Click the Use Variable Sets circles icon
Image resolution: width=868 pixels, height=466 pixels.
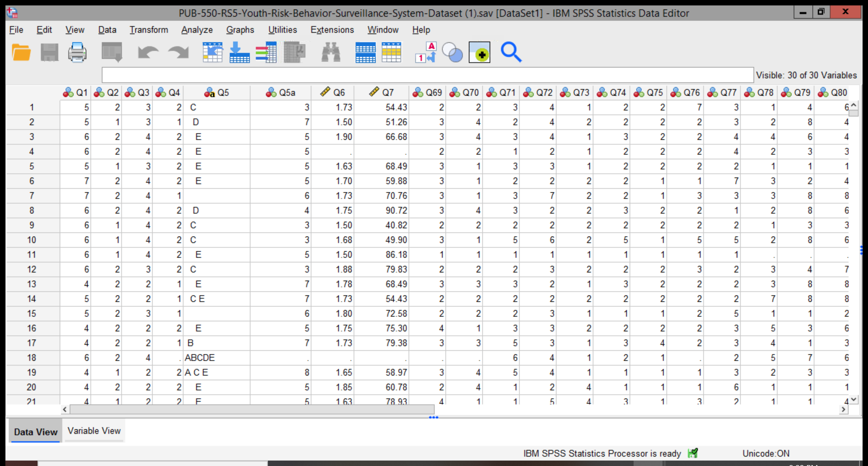pos(452,53)
